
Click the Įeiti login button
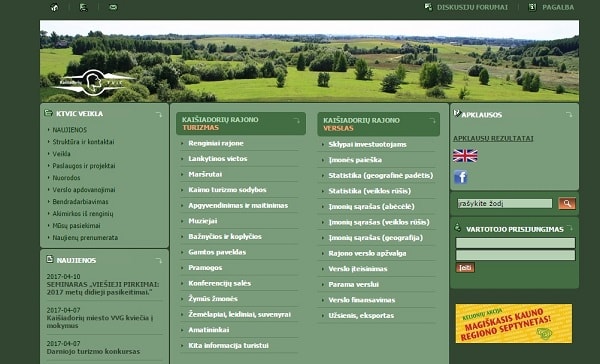(x=465, y=268)
